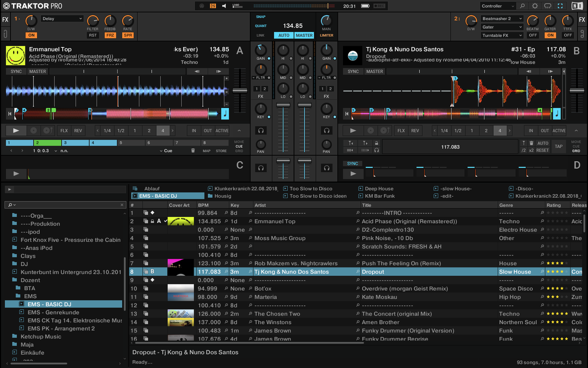
Task: Click hotcue 2 green button on Deck A
Action: click(x=48, y=143)
